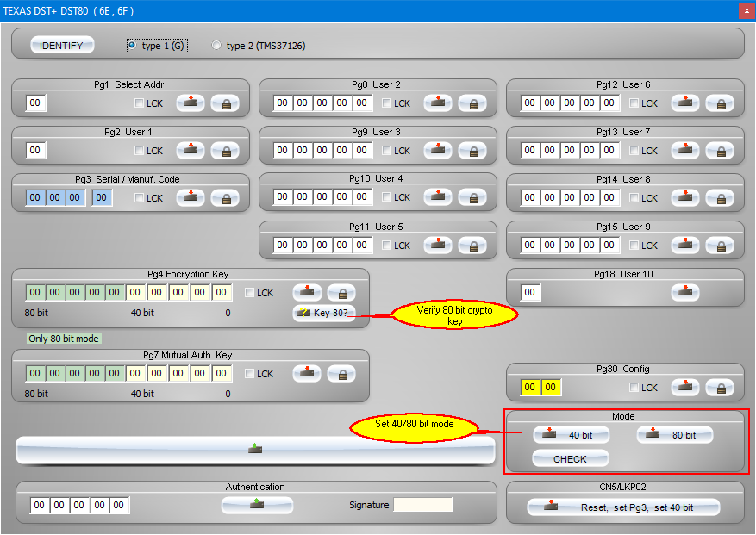Toggle LCK checkbox for Pg11 User 5

click(x=386, y=245)
